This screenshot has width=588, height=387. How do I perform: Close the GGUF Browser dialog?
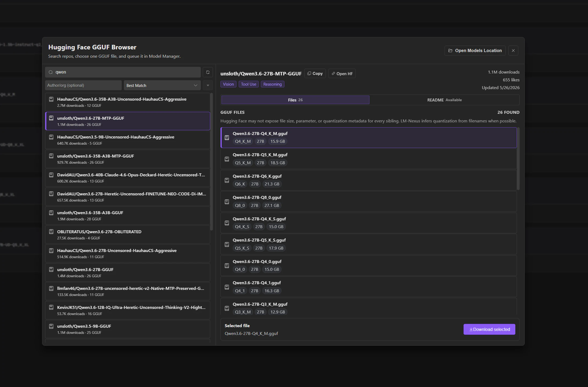click(513, 50)
